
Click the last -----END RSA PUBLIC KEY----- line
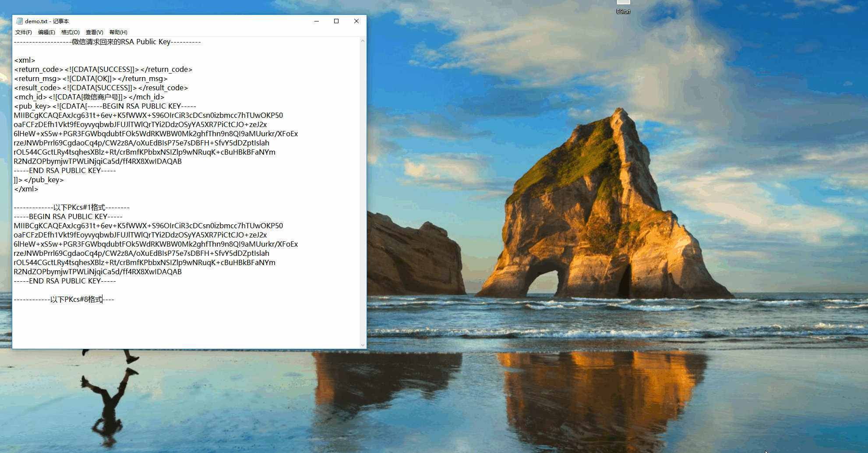click(65, 281)
